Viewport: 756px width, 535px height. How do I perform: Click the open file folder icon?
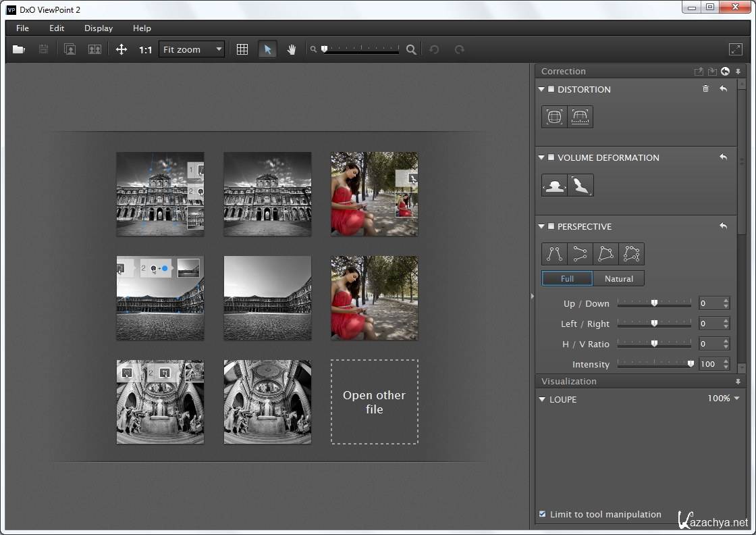tap(19, 49)
